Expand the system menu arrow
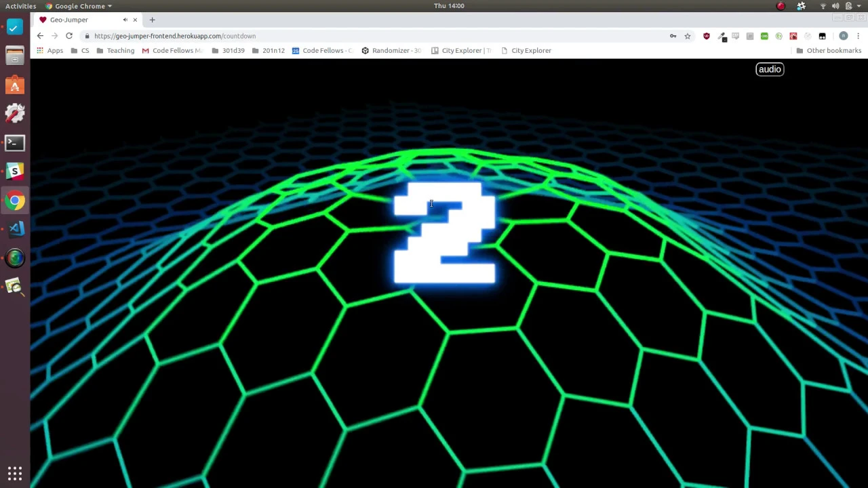 click(x=859, y=6)
